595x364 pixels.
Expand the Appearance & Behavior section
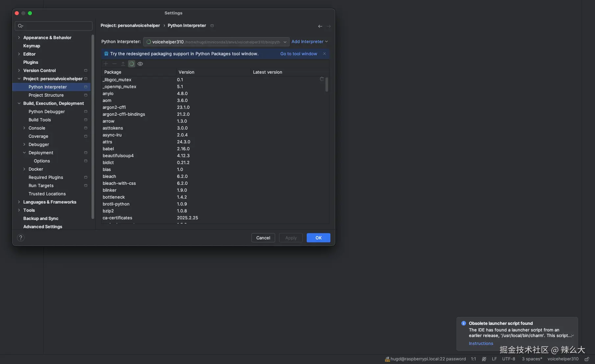coord(19,37)
